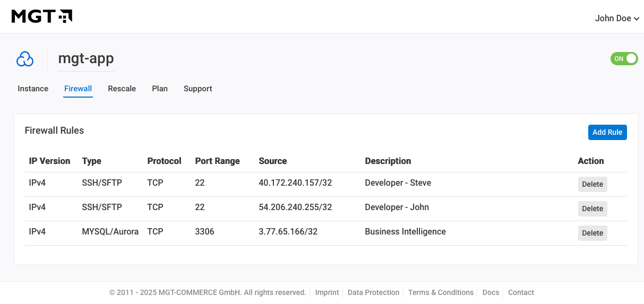Click the Source column header
The image size is (644, 304).
pyautogui.click(x=272, y=161)
